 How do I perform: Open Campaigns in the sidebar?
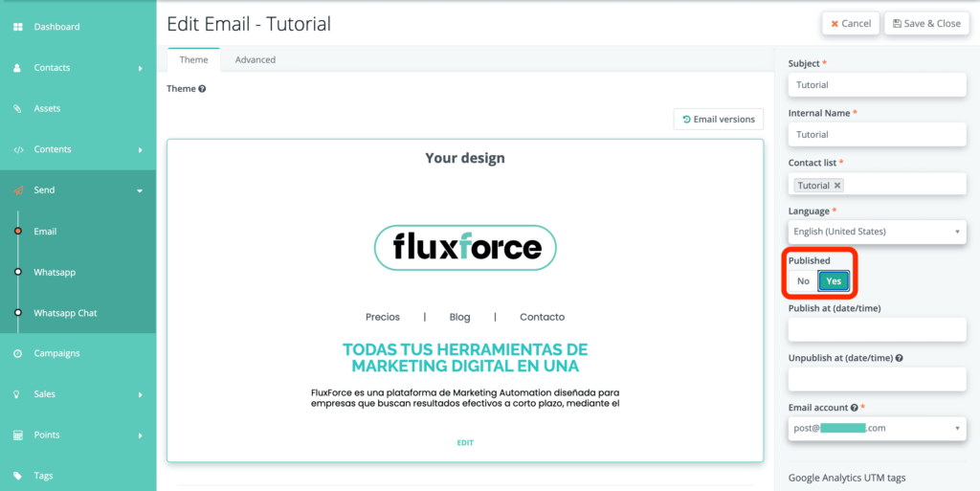click(x=56, y=353)
